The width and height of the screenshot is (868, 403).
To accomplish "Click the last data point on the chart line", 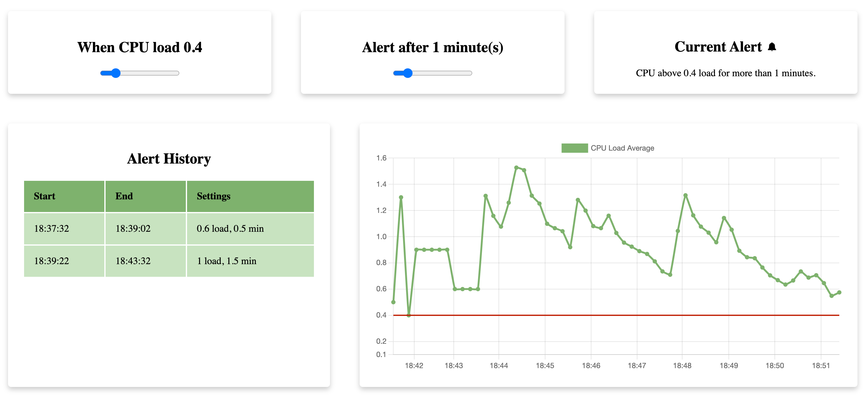I will [839, 293].
